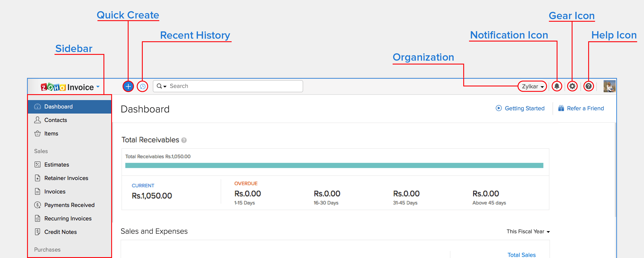The width and height of the screenshot is (644, 258).
Task: Click overdue amount for 16-30 Days
Action: (x=327, y=194)
